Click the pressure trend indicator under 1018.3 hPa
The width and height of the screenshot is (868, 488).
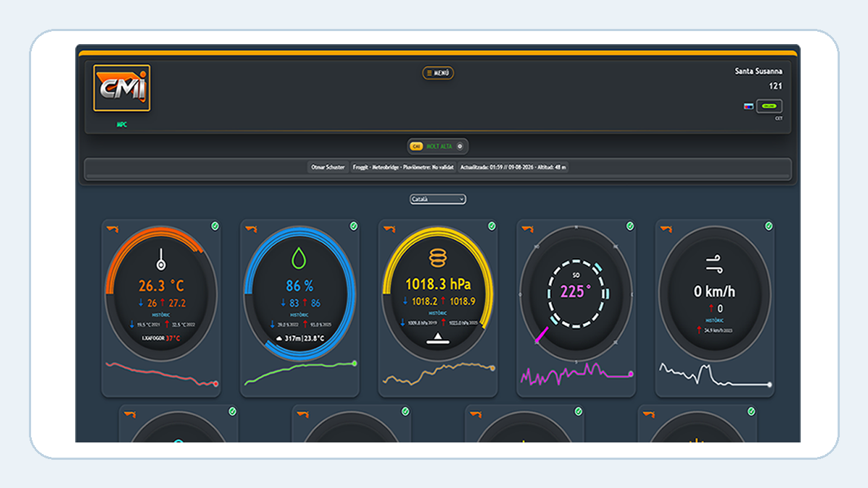pyautogui.click(x=438, y=338)
